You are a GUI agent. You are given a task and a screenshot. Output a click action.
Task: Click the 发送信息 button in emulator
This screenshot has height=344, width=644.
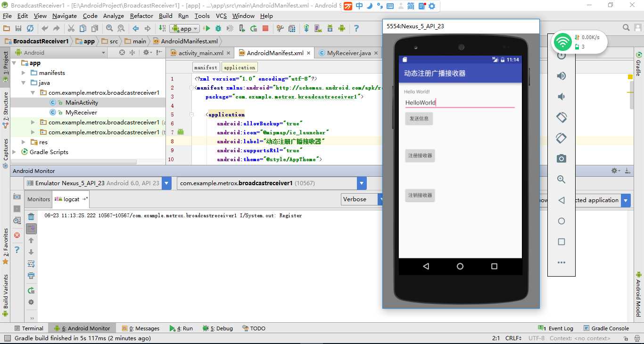point(419,119)
